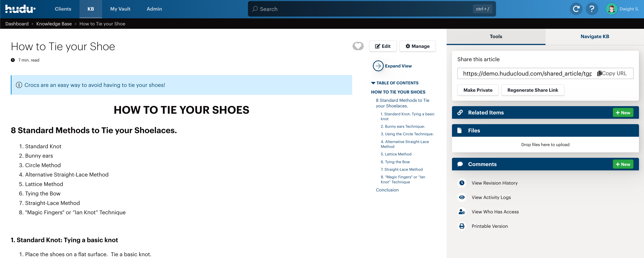
Task: Collapse the Table of Contents
Action: pyautogui.click(x=373, y=83)
